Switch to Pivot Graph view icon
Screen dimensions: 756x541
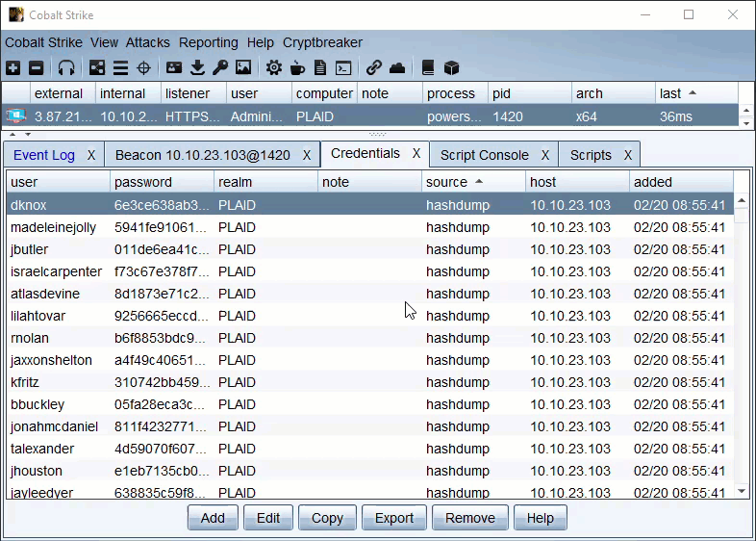97,68
